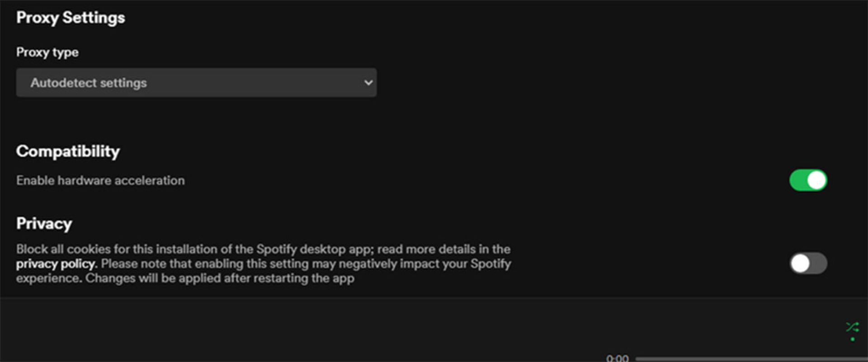Click the Enable hardware acceleration label
This screenshot has height=362, width=868.
coord(100,181)
